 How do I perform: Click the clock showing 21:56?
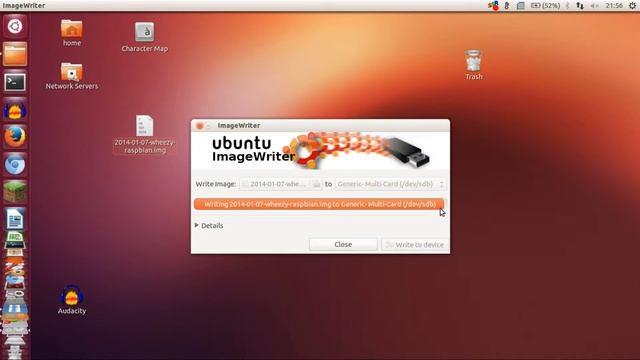coord(614,6)
